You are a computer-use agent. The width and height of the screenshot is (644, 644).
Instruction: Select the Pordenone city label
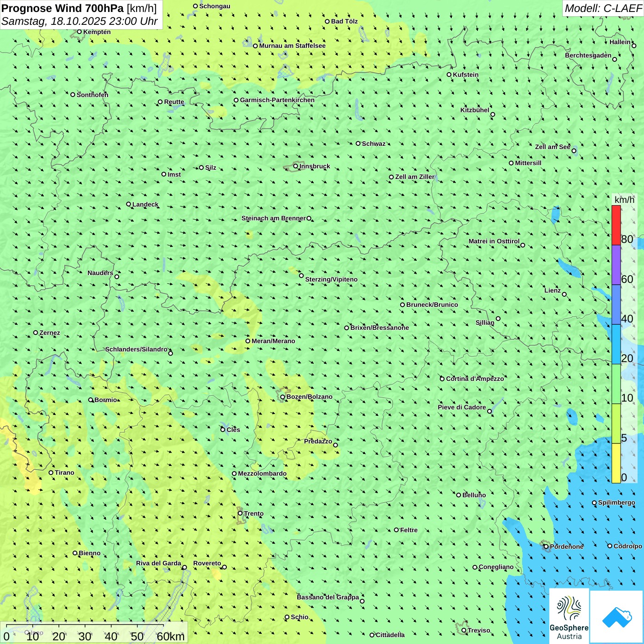[567, 546]
